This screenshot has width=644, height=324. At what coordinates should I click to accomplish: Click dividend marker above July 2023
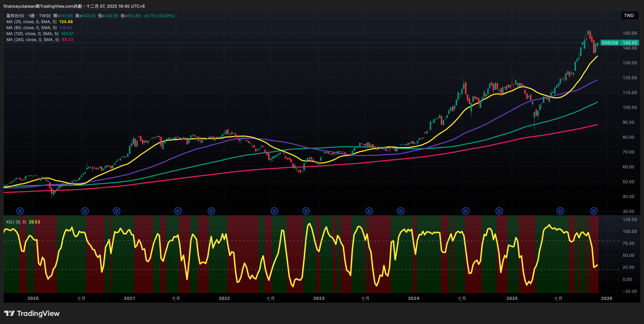click(369, 211)
